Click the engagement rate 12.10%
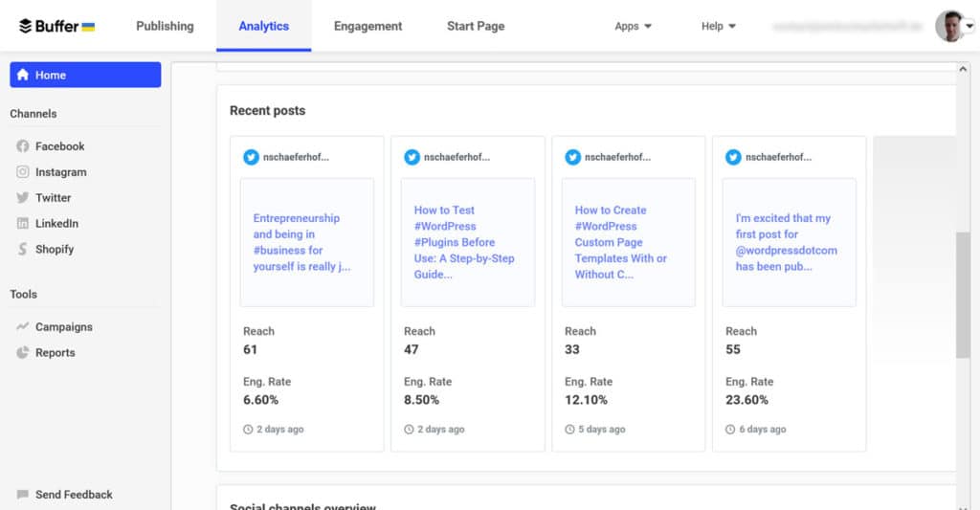This screenshot has width=980, height=510. tap(586, 400)
